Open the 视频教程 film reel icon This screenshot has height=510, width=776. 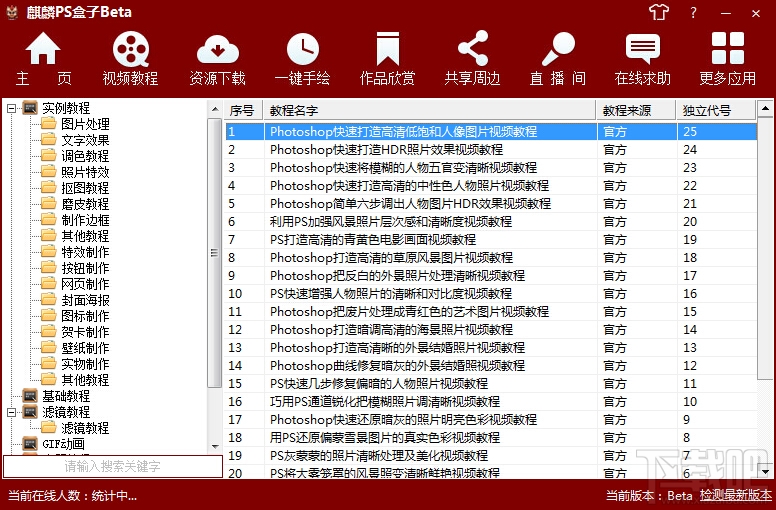click(131, 49)
